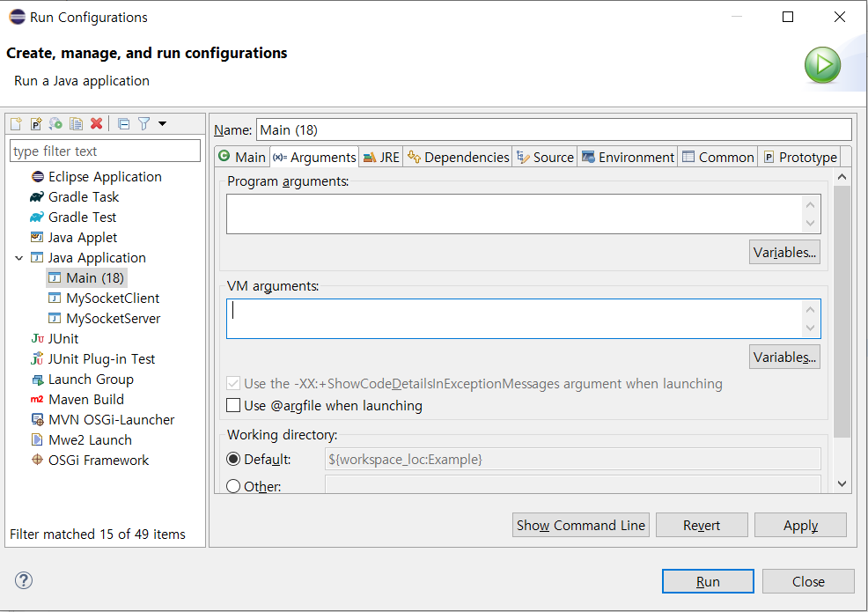Select Main (18) configuration
The width and height of the screenshot is (868, 612).
[x=86, y=278]
